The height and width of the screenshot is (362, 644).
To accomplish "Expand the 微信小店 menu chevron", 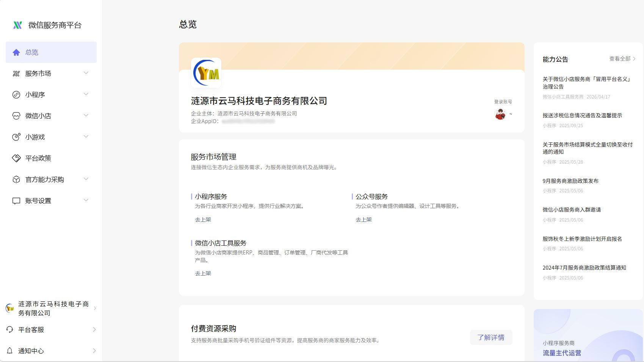I will [86, 115].
